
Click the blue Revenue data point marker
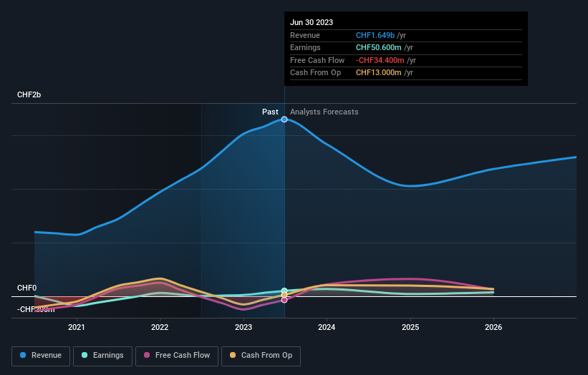pos(284,119)
